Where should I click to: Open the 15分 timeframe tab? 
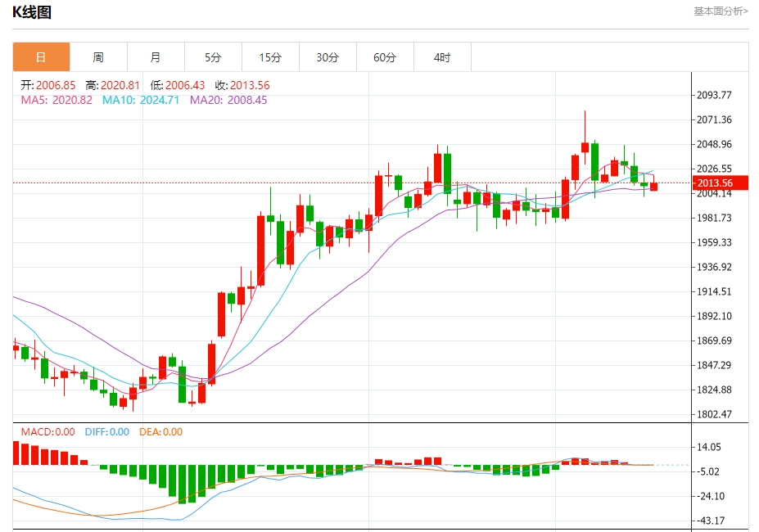click(270, 57)
